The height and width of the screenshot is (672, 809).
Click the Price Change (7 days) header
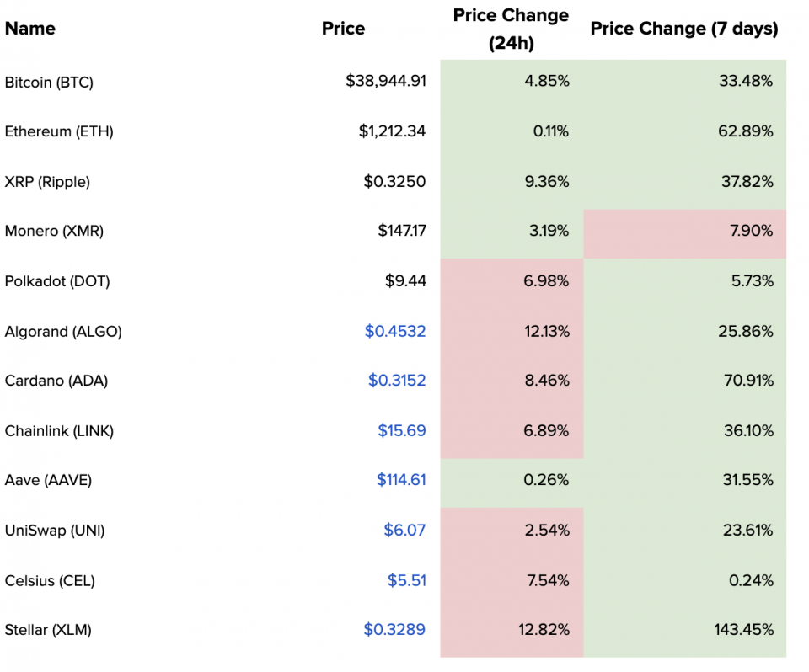click(x=683, y=29)
